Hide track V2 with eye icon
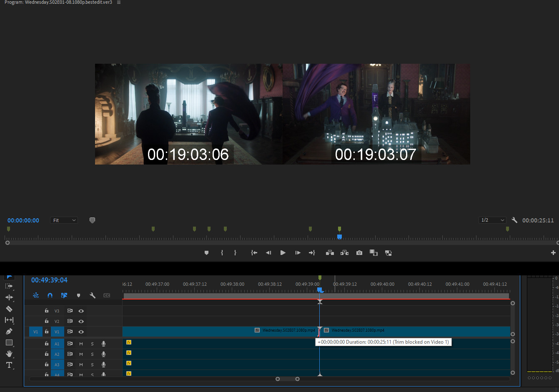 click(x=81, y=321)
